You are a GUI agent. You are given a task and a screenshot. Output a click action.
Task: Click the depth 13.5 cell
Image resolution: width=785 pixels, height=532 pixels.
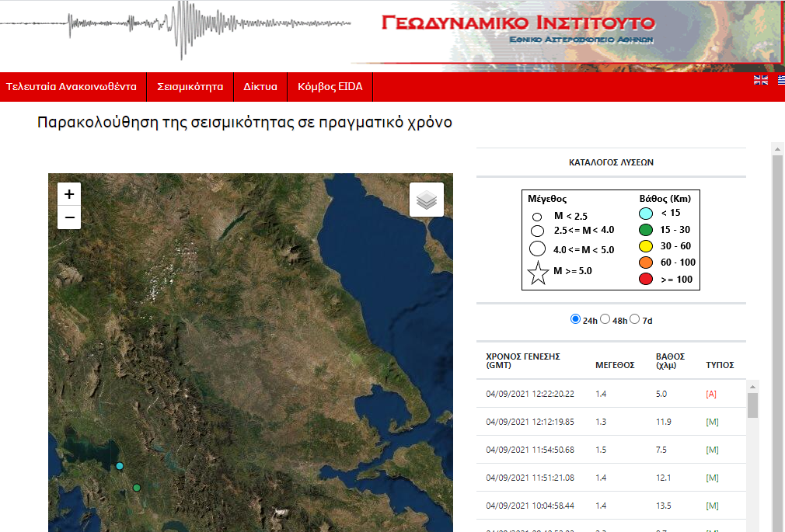(x=663, y=506)
